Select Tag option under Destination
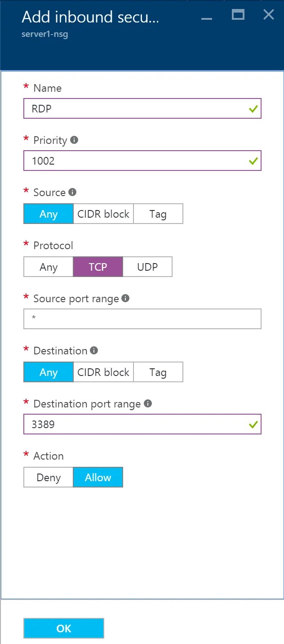 (x=158, y=372)
